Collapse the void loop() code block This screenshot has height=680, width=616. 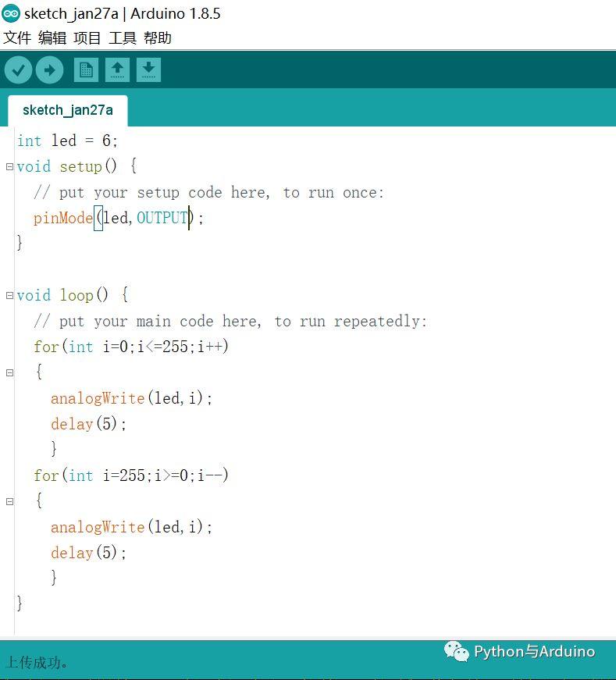tap(9, 295)
